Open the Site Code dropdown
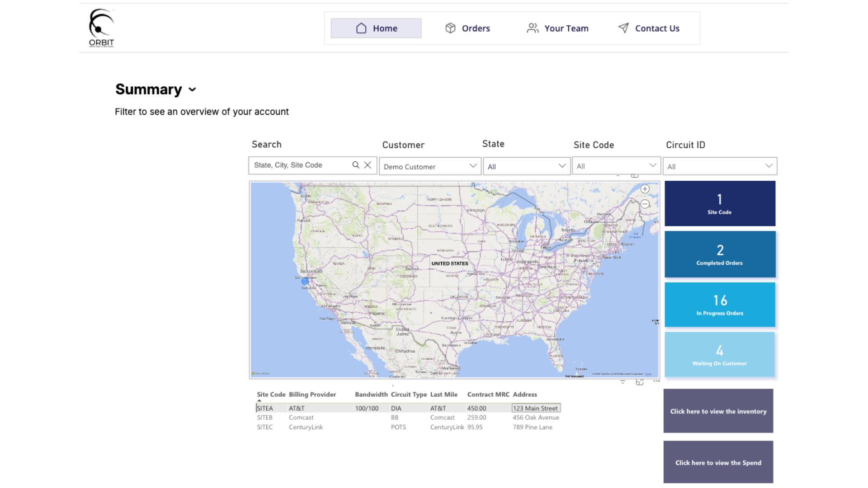This screenshot has height=488, width=868. point(616,166)
